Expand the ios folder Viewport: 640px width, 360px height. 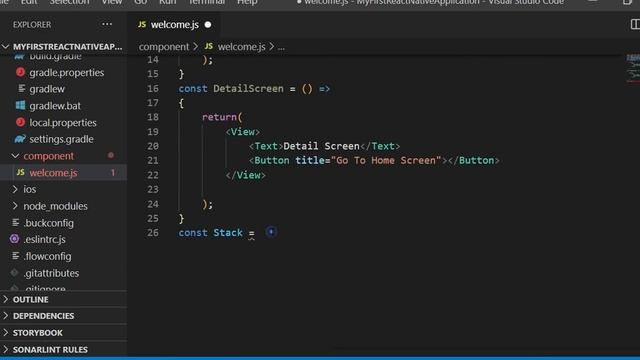tap(16, 189)
